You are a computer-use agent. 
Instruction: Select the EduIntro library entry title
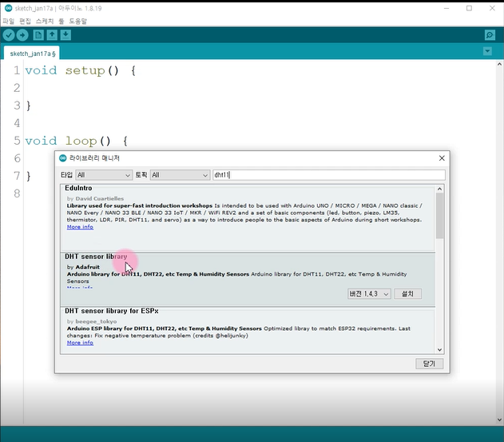(x=78, y=188)
